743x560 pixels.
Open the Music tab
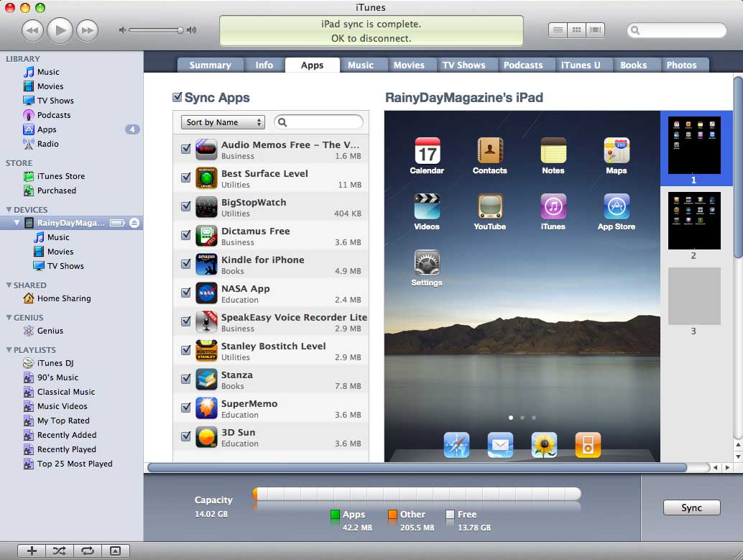click(x=361, y=65)
